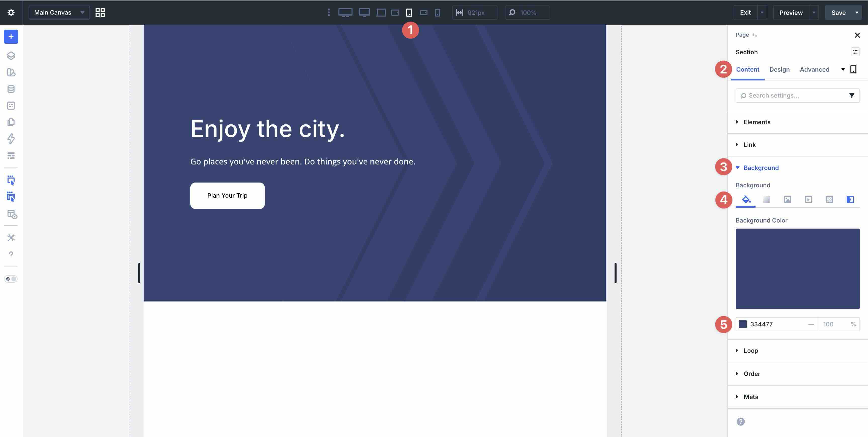The width and height of the screenshot is (868, 437).
Task: Click the Plan Your Trip button
Action: click(x=227, y=195)
